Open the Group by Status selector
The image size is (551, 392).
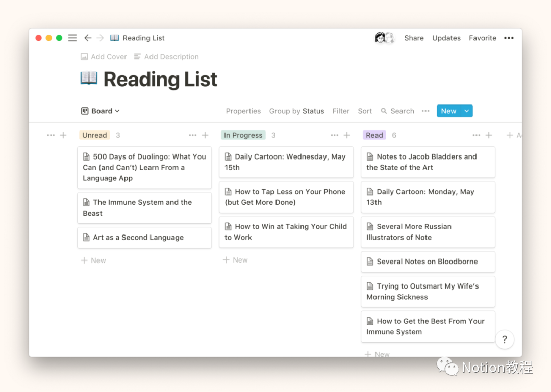(296, 111)
